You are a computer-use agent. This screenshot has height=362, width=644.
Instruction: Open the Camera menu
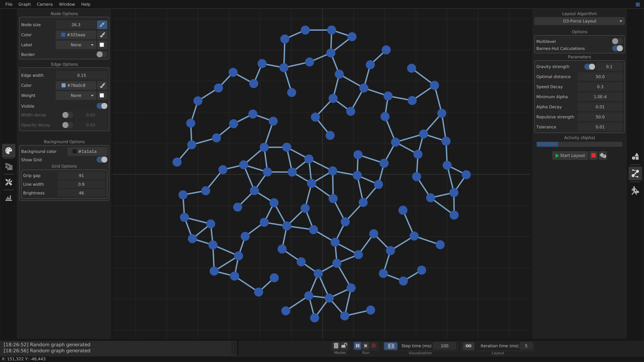[45, 4]
